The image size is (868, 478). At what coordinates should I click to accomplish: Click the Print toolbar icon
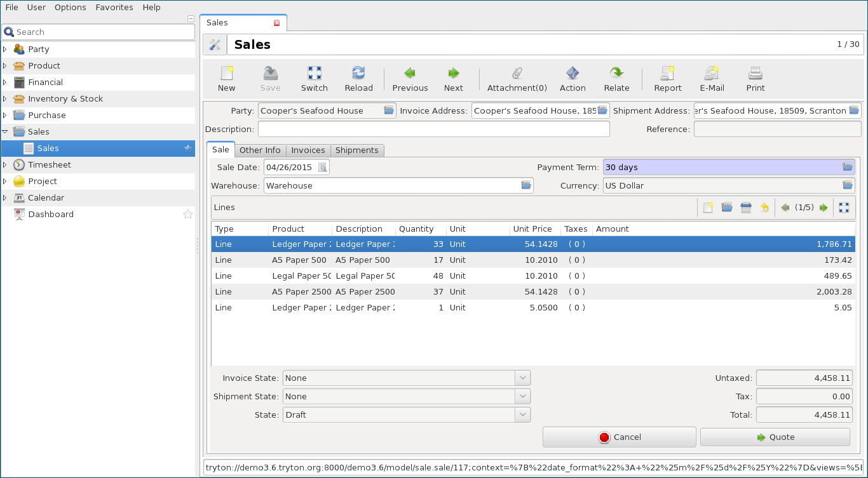click(x=755, y=79)
